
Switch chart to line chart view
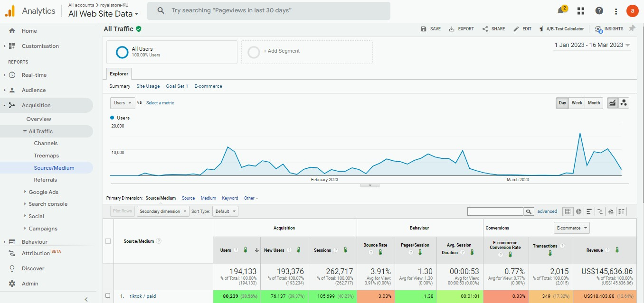tap(613, 102)
